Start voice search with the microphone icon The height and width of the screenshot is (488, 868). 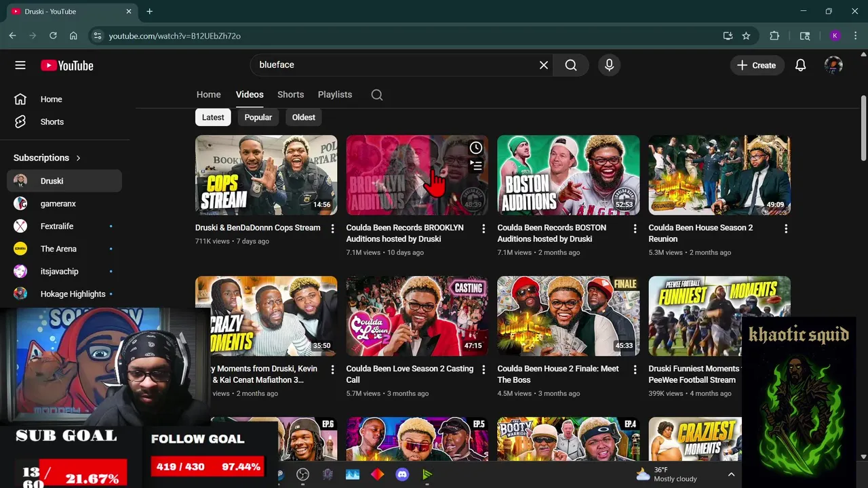[609, 65]
